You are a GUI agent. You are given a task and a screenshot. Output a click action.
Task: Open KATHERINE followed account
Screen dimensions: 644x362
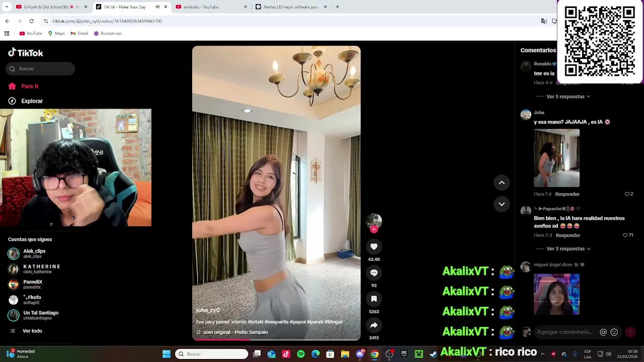pyautogui.click(x=34, y=269)
